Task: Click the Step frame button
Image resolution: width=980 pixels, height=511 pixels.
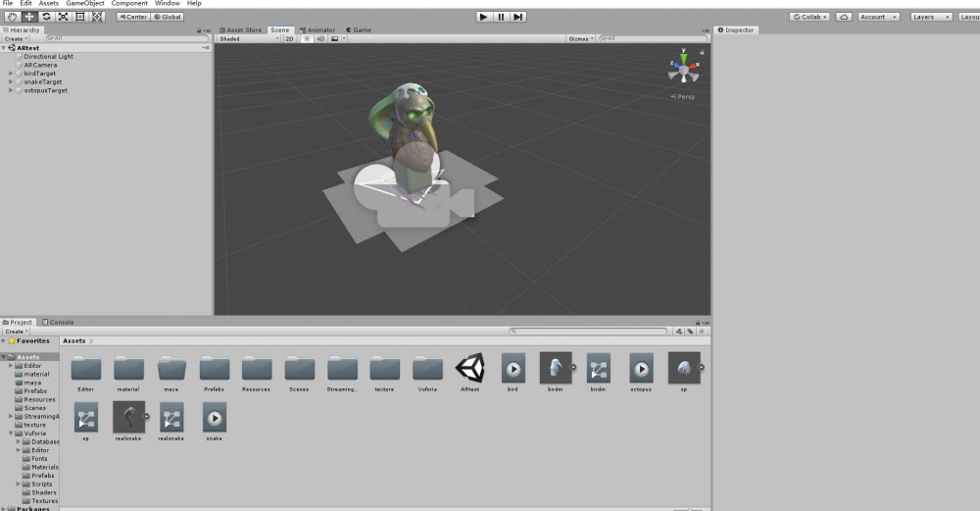Action: pos(518,17)
